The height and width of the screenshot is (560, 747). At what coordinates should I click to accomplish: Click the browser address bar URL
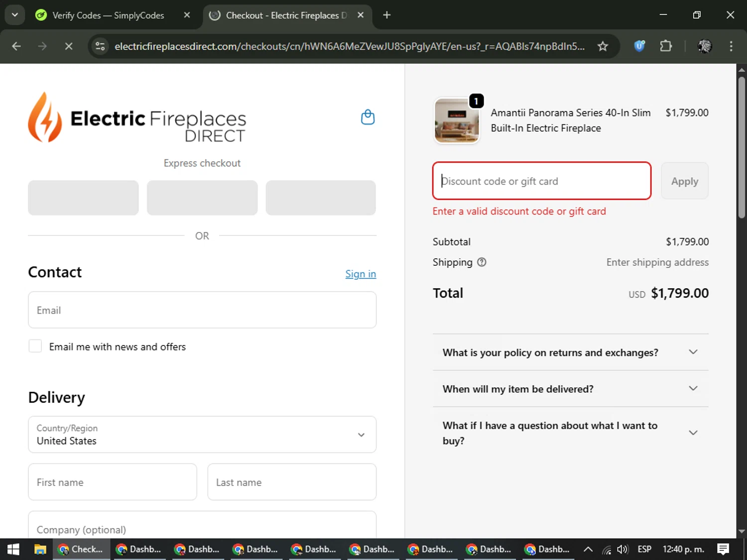[x=350, y=46]
